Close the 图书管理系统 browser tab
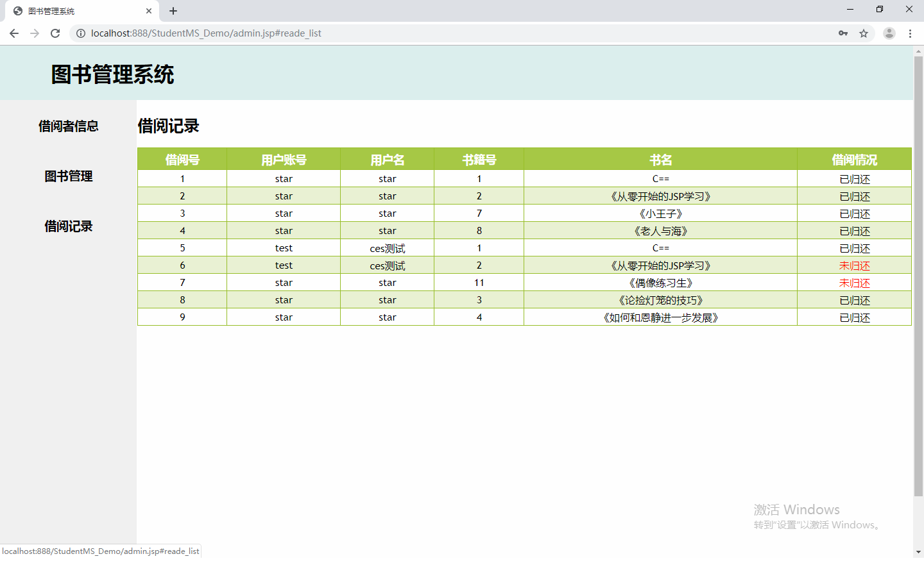 149,11
